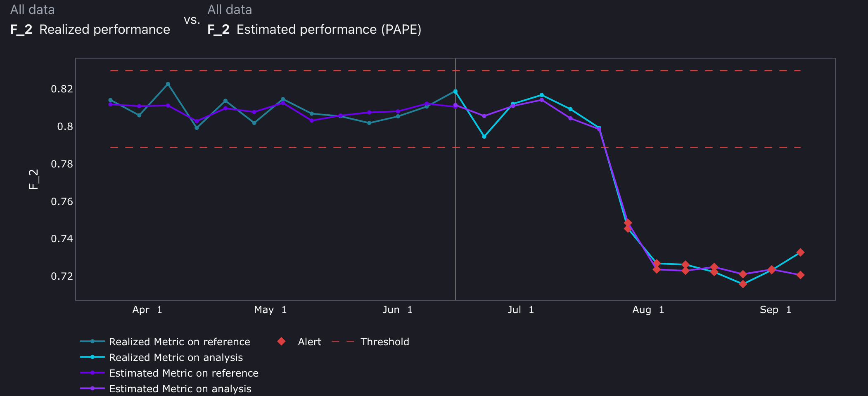868x396 pixels.
Task: Toggle Estimated Metric on reference legend label
Action: (183, 373)
